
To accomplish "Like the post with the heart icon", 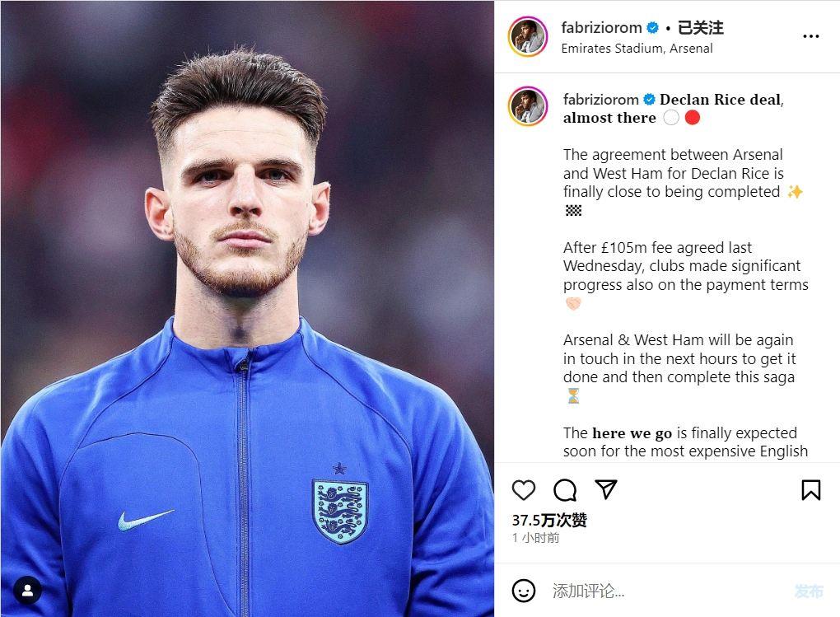I will 524,490.
